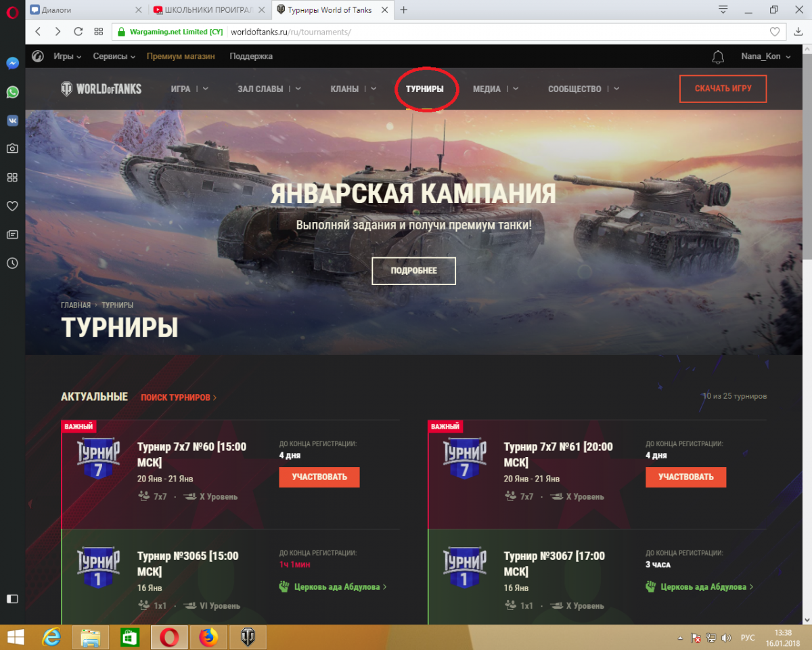The width and height of the screenshot is (812, 650).
Task: Switch РУС keyboard language indicator
Action: (x=748, y=638)
